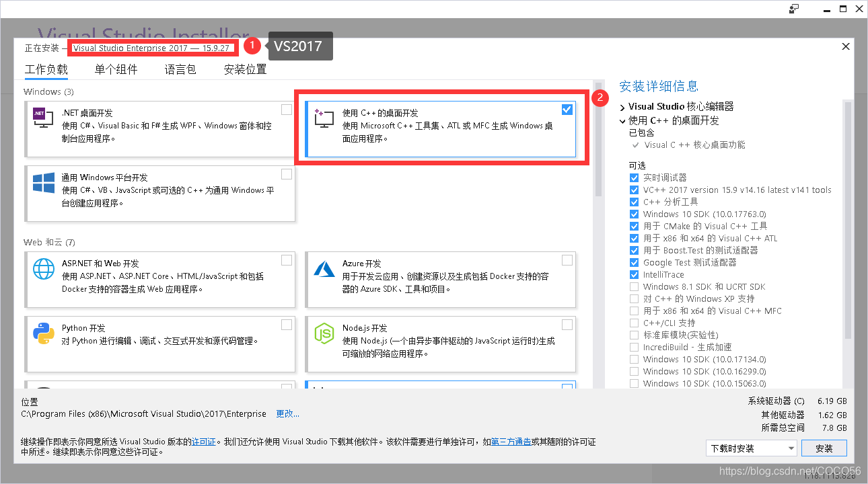Close the Visual Studio Installer dialog

pos(846,46)
